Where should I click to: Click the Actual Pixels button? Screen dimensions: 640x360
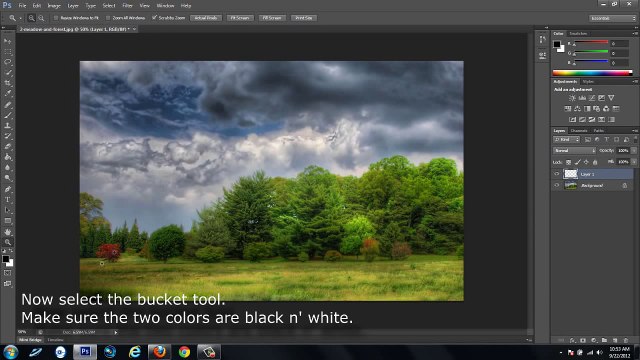pyautogui.click(x=206, y=18)
